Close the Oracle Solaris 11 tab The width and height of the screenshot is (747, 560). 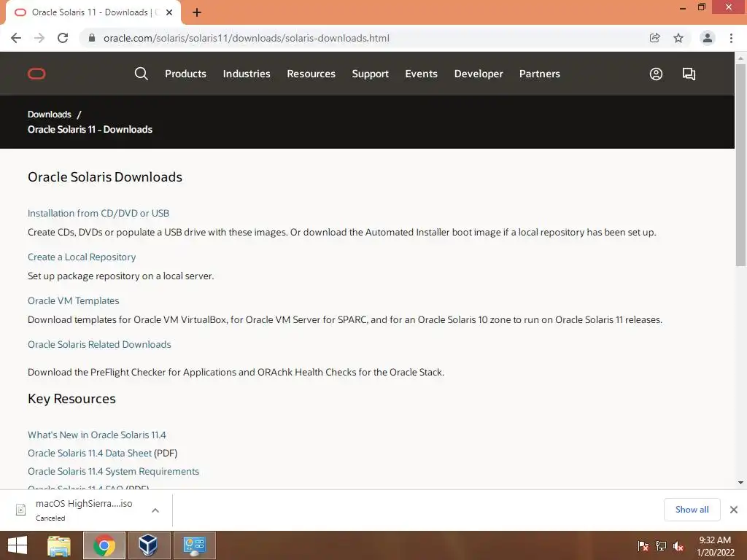(x=169, y=12)
